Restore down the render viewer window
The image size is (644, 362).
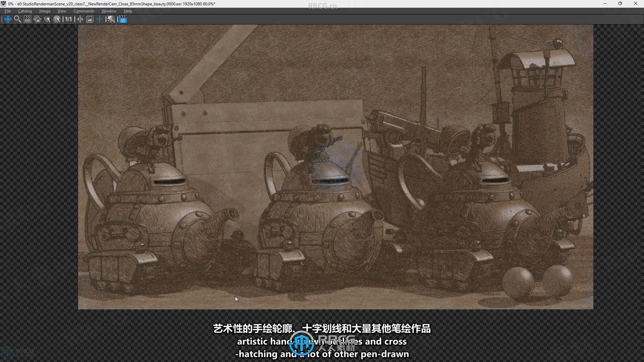(620, 4)
